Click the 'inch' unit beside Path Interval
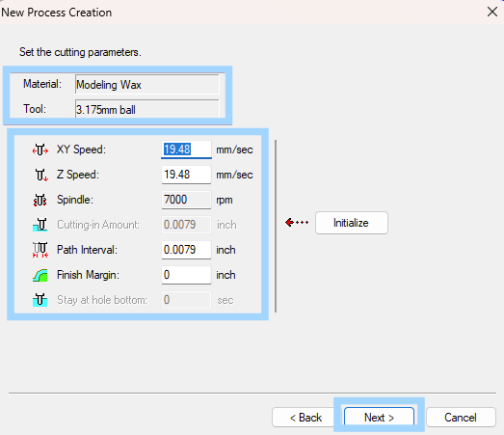The width and height of the screenshot is (504, 435). (225, 250)
